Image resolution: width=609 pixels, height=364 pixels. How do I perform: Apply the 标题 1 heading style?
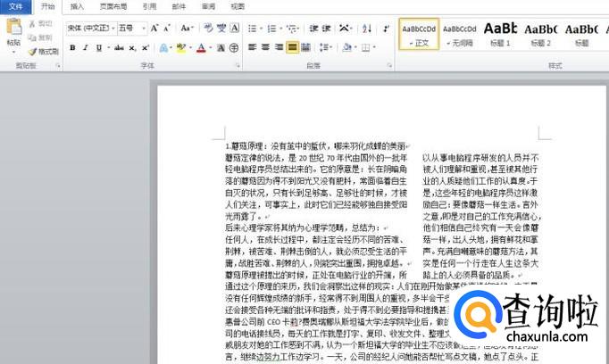point(500,34)
